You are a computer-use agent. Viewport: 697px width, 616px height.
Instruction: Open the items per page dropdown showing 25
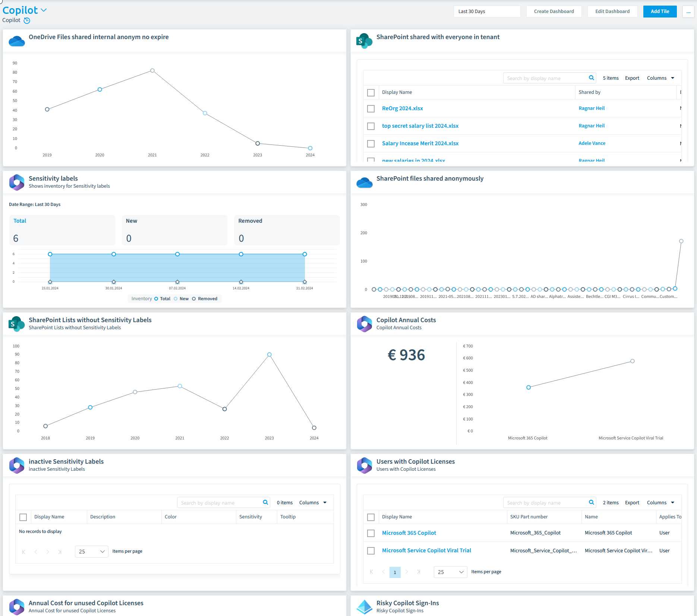[x=91, y=552]
